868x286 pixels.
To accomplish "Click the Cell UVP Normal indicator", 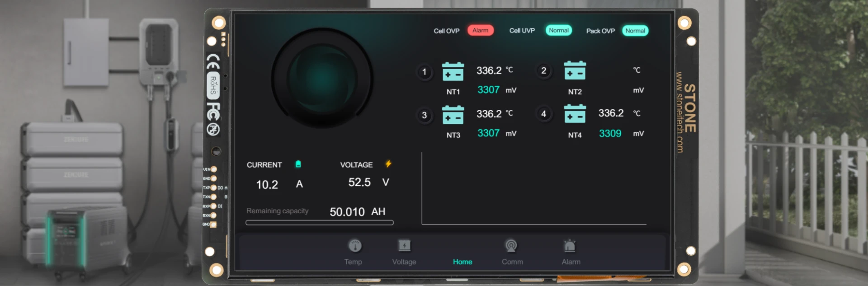I will pyautogui.click(x=559, y=30).
